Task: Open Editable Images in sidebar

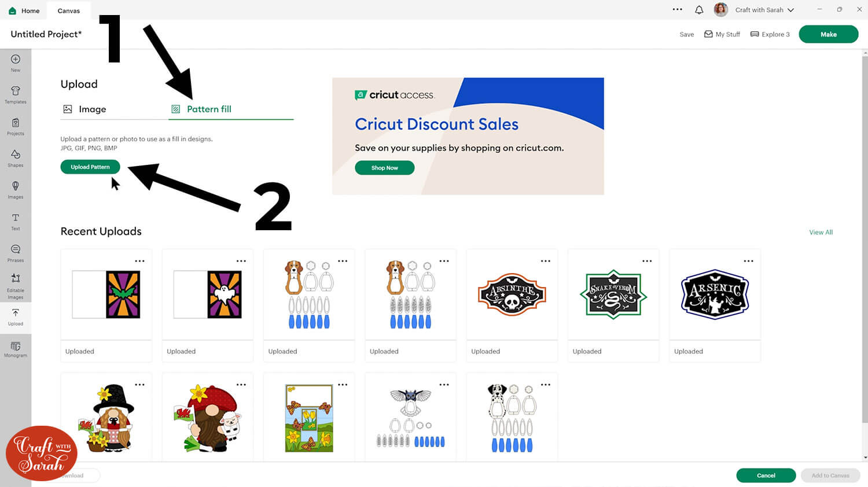Action: pos(16,286)
